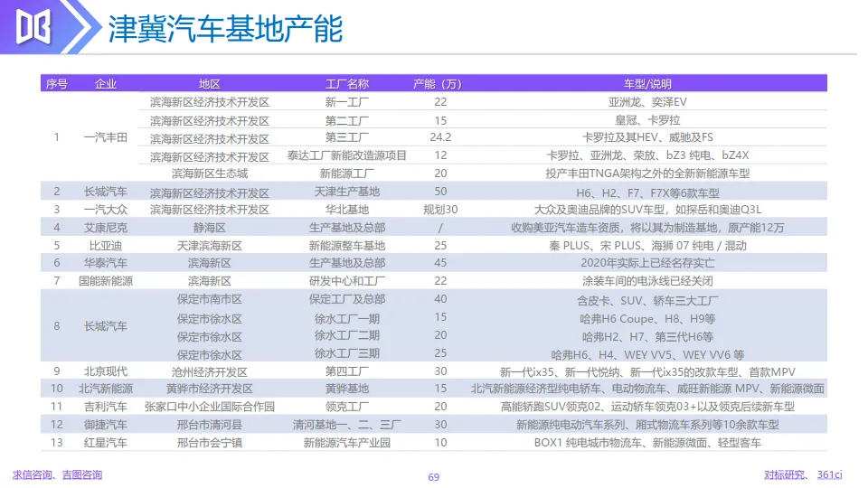The width and height of the screenshot is (868, 488).
Task: Select the 第二工厂 factory cell
Action: coord(346,120)
